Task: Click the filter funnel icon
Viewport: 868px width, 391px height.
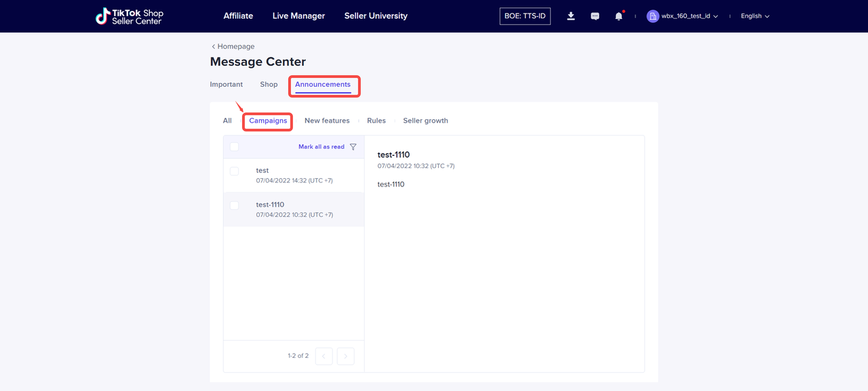Action: point(353,147)
